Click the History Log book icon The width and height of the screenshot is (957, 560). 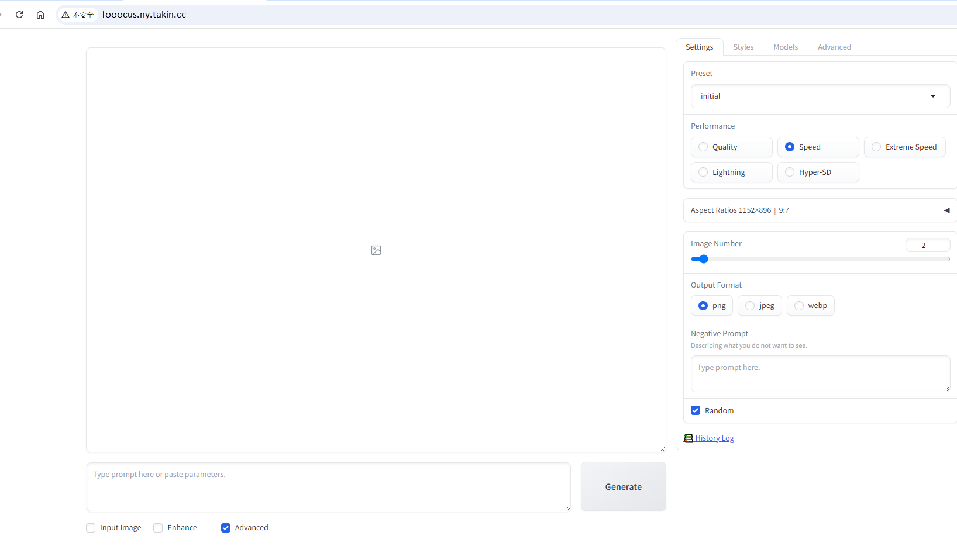[689, 438]
